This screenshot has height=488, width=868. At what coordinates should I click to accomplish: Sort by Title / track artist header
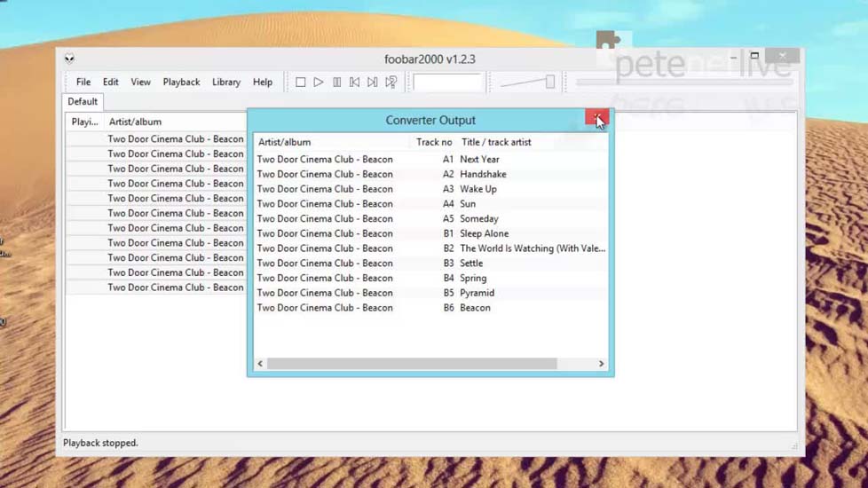pos(496,142)
